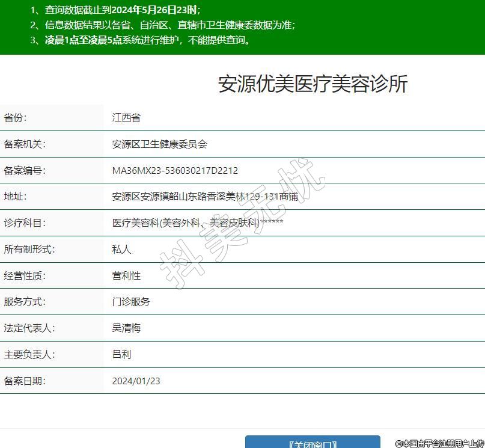Click the 关闭窗口 button
This screenshot has width=485, height=448.
(312, 443)
